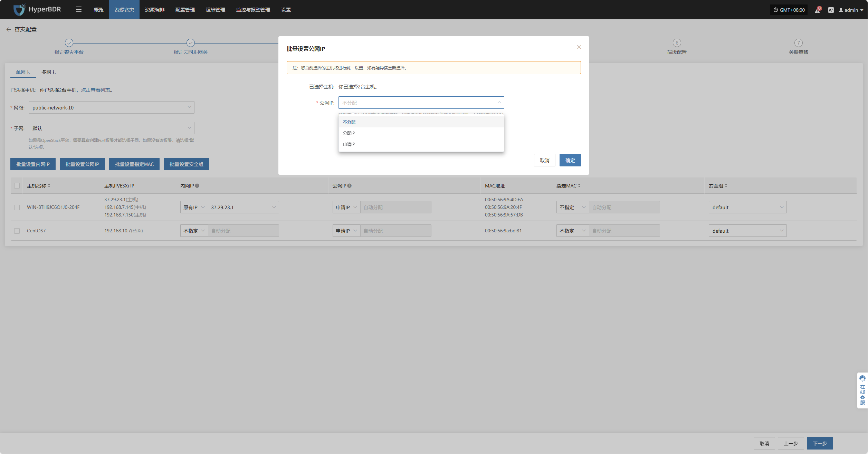Check the CentOS7 row checkbox

click(17, 231)
